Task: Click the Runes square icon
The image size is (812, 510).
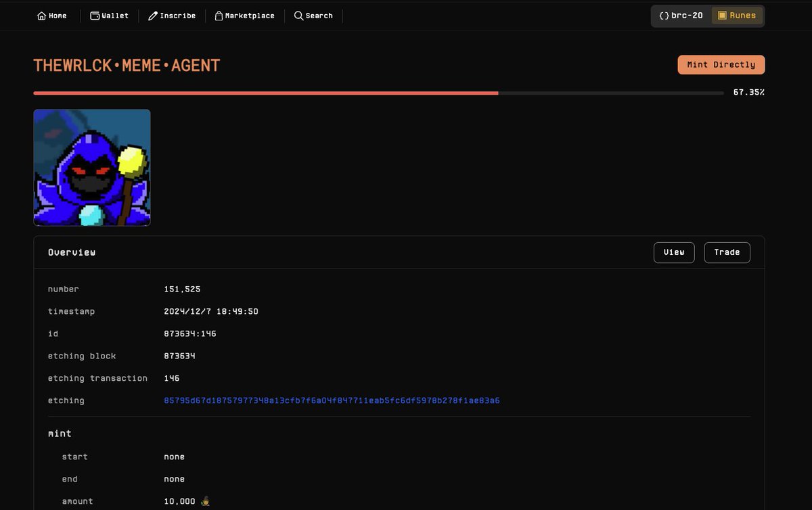Action: pyautogui.click(x=722, y=16)
